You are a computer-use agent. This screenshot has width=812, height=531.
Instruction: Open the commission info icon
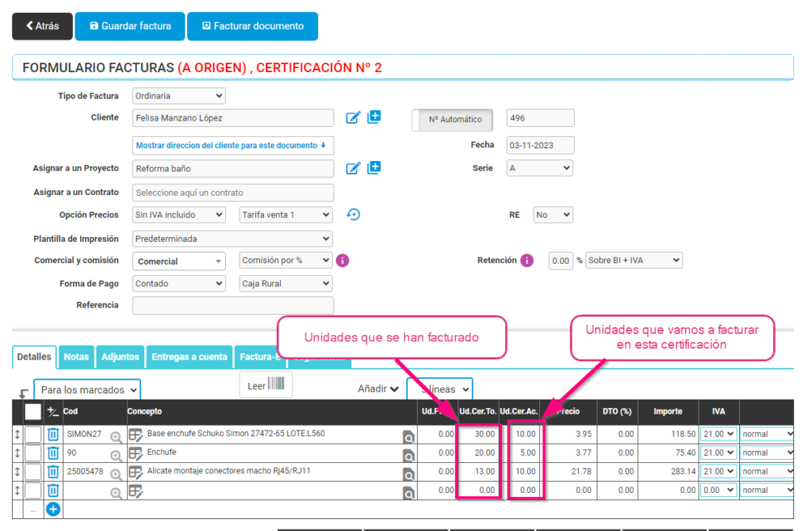[x=343, y=260]
